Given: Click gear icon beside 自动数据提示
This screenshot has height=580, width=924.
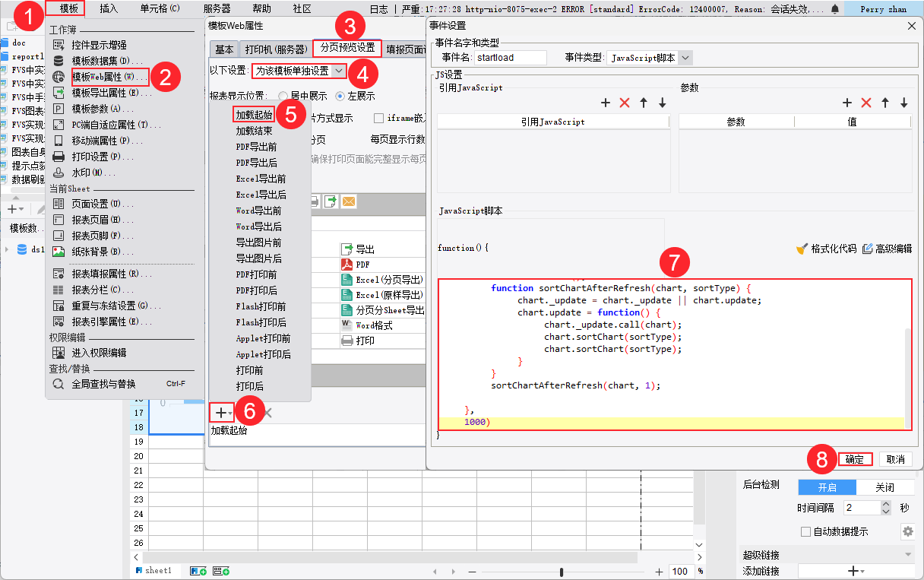Looking at the screenshot, I should (907, 531).
